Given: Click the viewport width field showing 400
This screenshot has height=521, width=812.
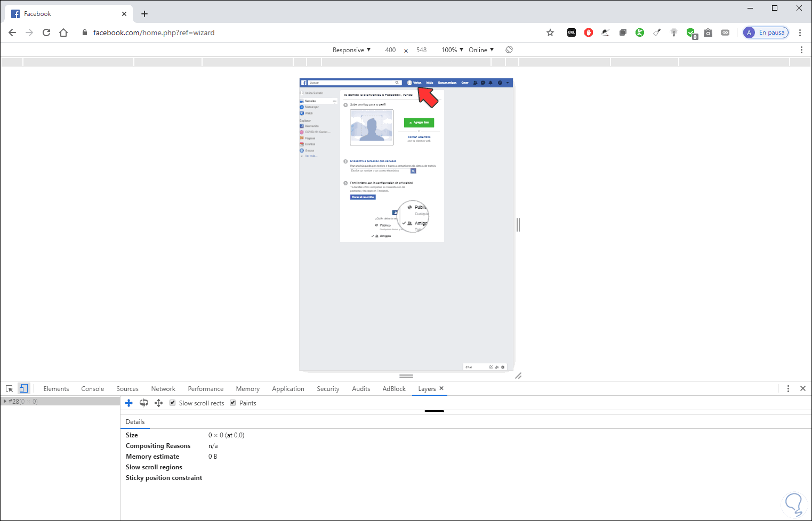Looking at the screenshot, I should (390, 50).
